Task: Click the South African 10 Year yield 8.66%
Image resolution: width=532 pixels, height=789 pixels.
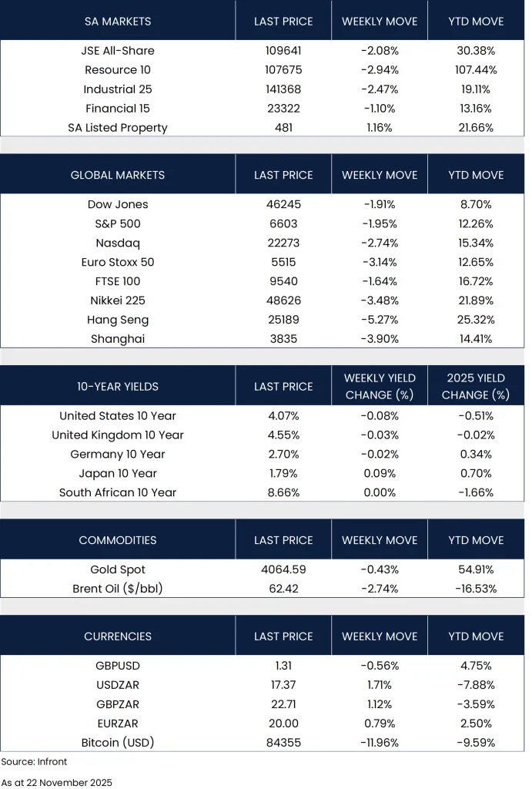Action: pos(283,492)
